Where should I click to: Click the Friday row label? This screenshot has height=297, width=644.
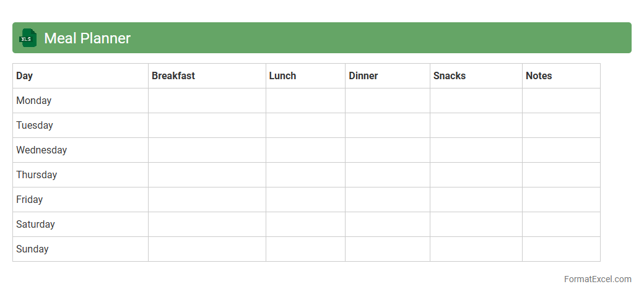30,199
